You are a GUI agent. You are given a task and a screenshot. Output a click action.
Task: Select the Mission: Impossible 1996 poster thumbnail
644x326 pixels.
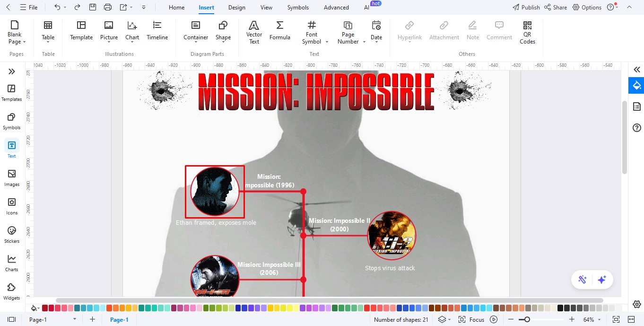point(215,192)
